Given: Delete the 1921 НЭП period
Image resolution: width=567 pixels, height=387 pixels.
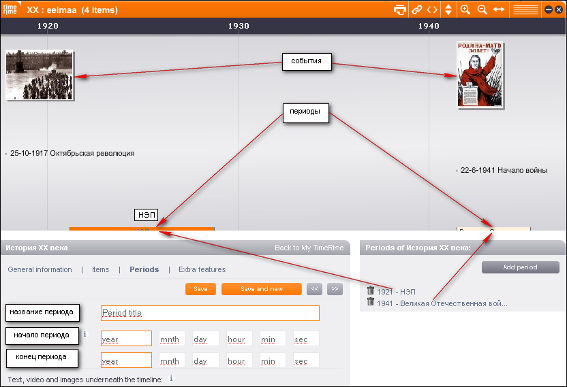Looking at the screenshot, I should [370, 290].
